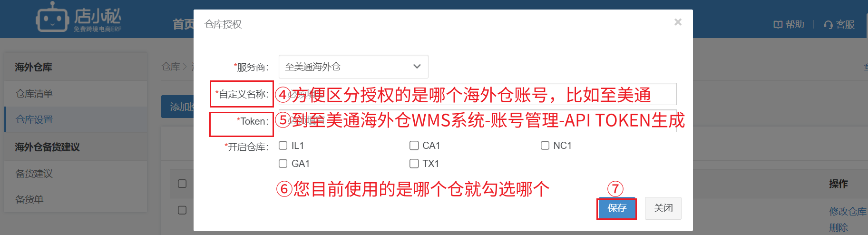This screenshot has width=868, height=235.
Task: Click the blue 保存 button
Action: pos(617,208)
